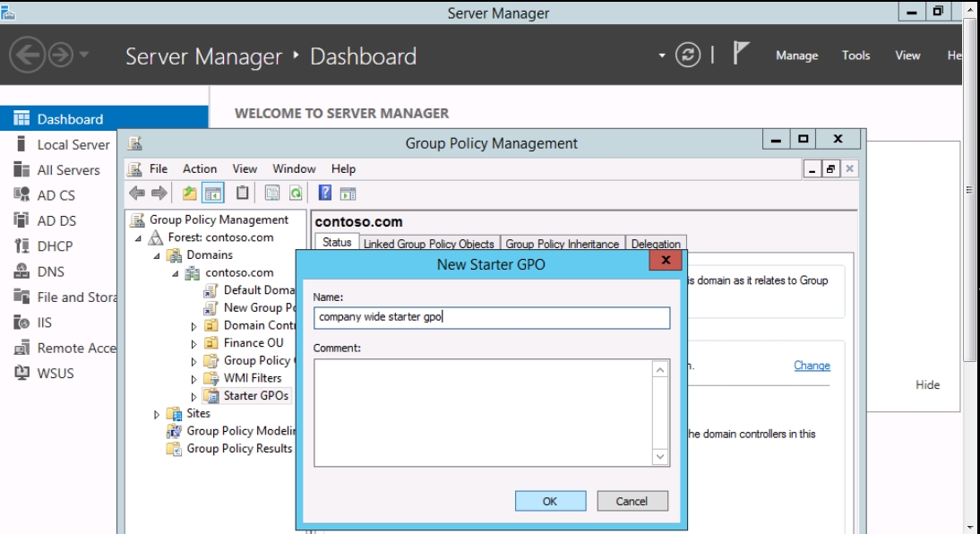
Task: Expand the Finance OU node
Action: point(193,344)
